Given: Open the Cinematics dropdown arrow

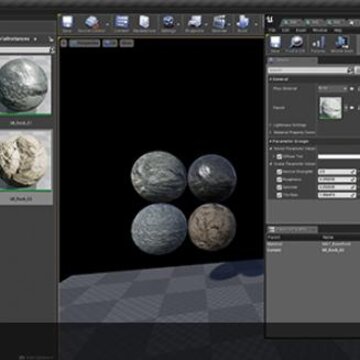Looking at the screenshot, I should [x=230, y=24].
